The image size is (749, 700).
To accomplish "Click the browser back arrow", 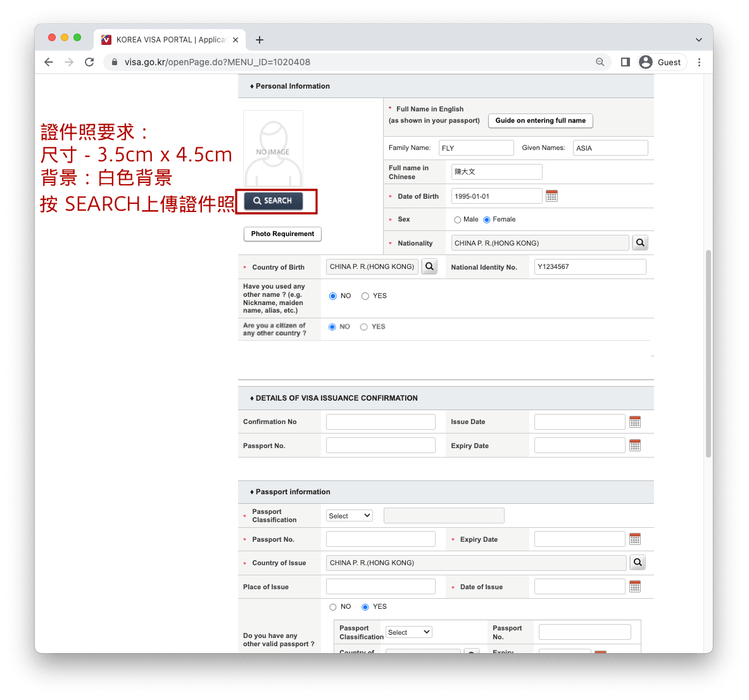I will pos(49,62).
